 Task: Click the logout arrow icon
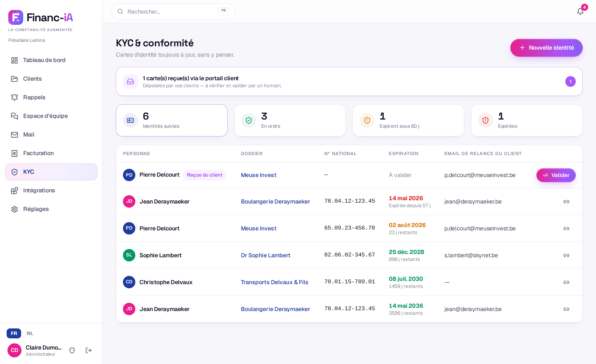coord(89,350)
